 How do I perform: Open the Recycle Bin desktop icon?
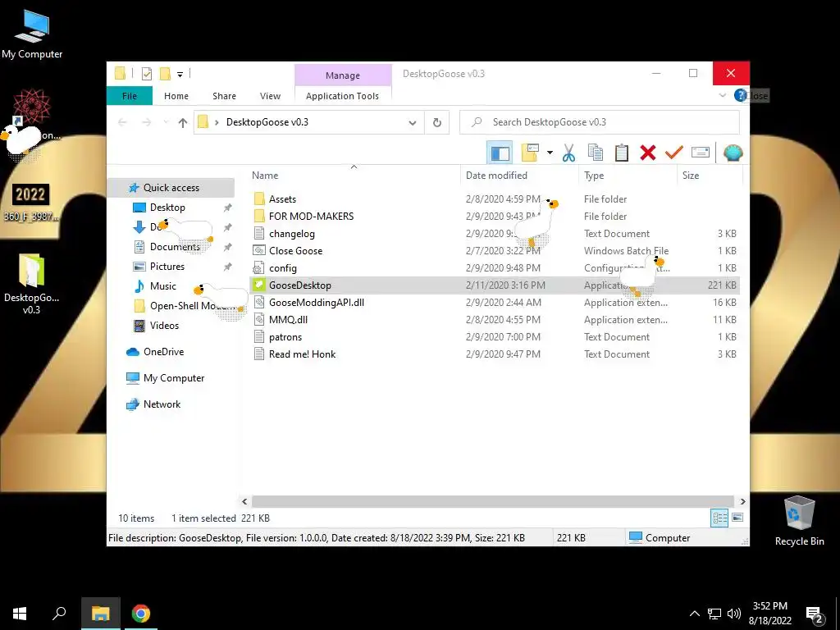pyautogui.click(x=799, y=521)
